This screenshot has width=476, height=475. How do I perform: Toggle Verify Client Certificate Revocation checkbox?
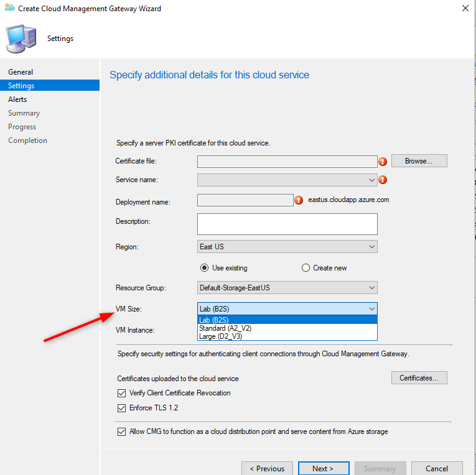pos(121,393)
